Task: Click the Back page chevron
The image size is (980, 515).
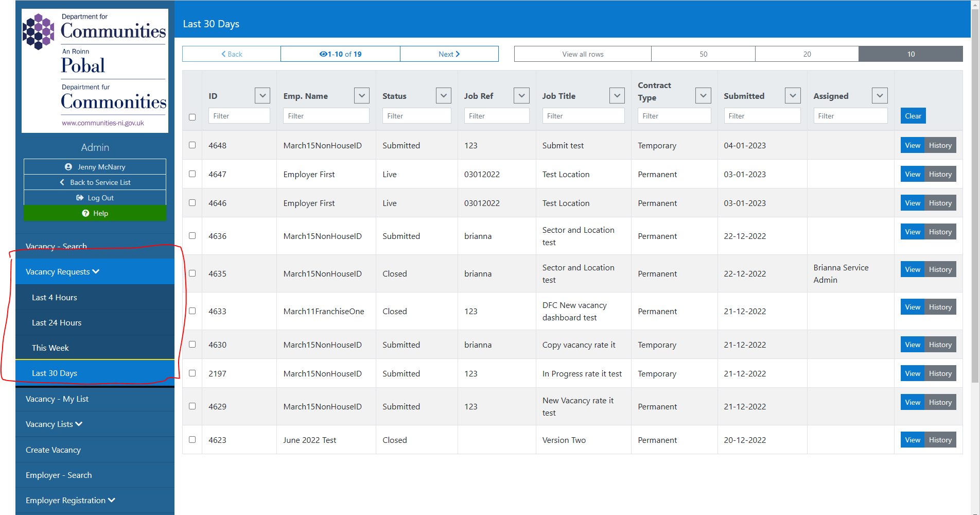Action: point(223,54)
